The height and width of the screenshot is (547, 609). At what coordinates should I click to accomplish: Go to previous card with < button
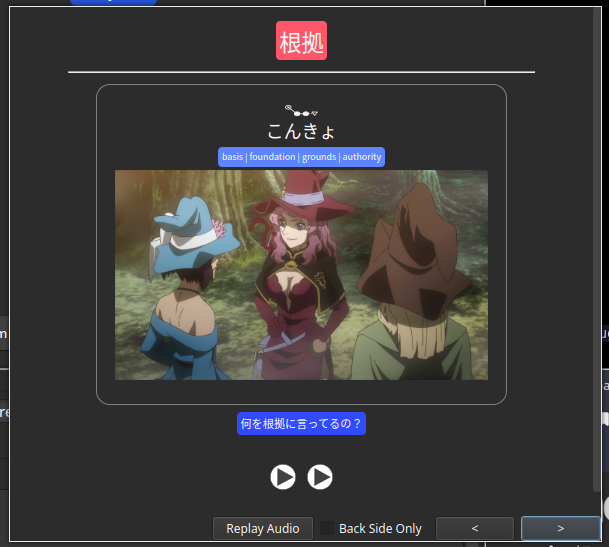pos(475,528)
